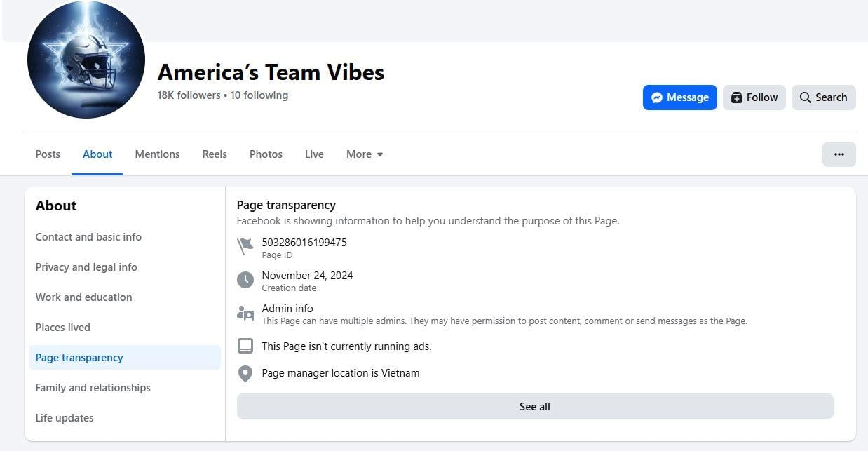View the 18K followers list
The width and height of the screenshot is (868, 451).
coord(189,95)
